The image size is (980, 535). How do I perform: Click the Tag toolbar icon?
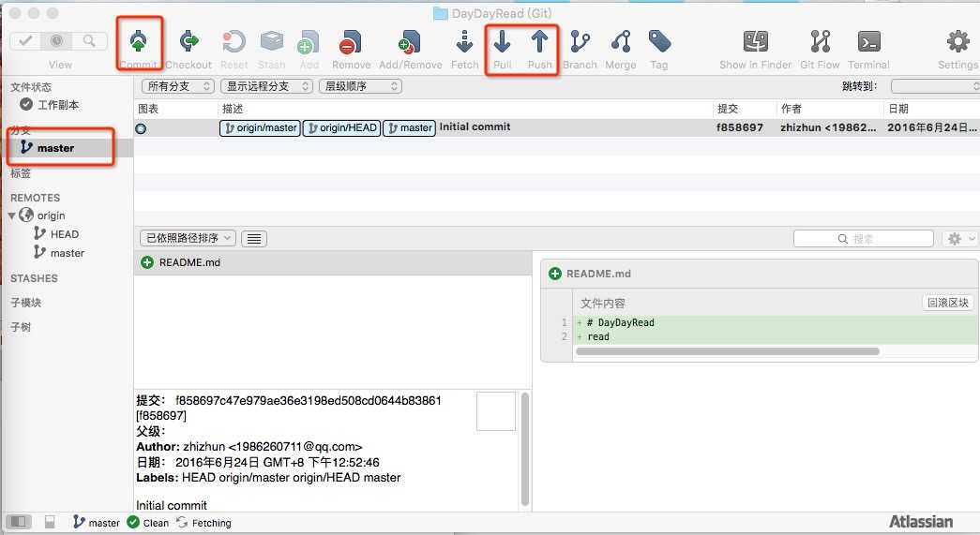[x=658, y=42]
